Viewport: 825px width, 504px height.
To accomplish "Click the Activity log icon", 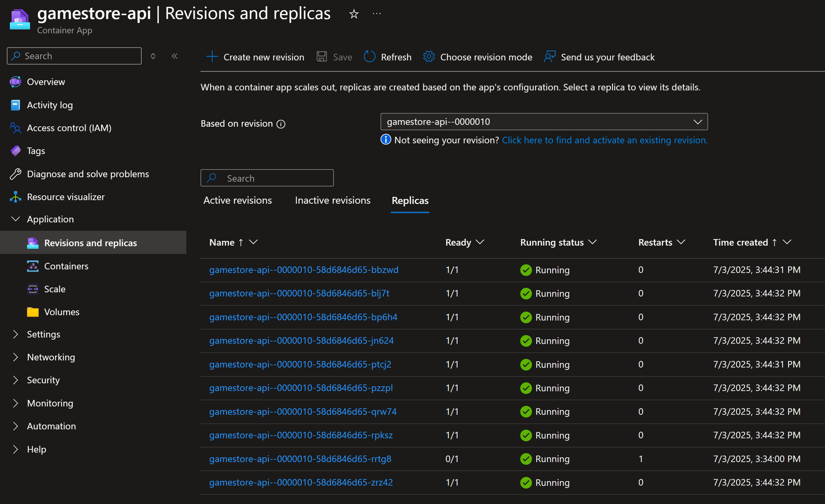I will coord(15,105).
